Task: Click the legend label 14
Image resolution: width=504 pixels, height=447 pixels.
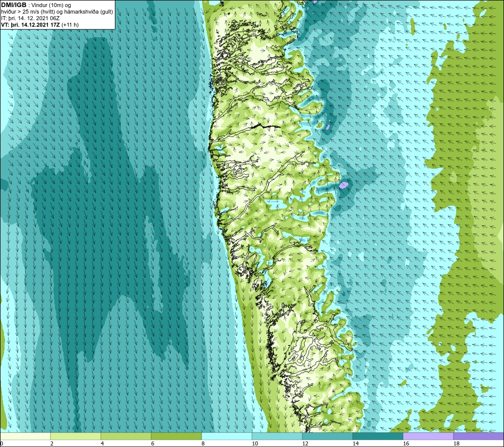Action: [355, 443]
